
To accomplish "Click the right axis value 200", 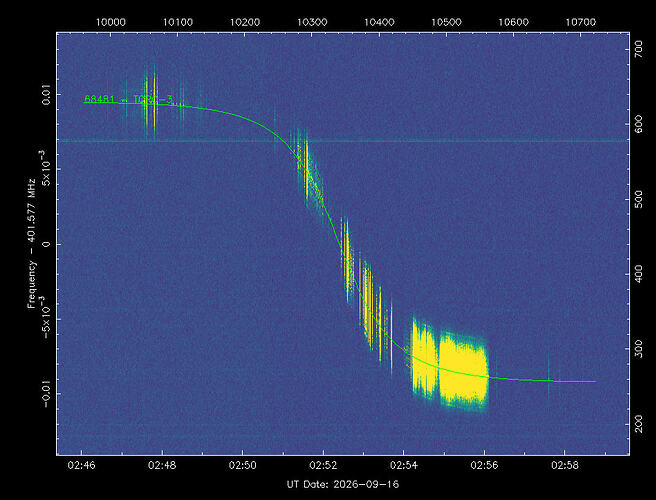I will point(639,423).
